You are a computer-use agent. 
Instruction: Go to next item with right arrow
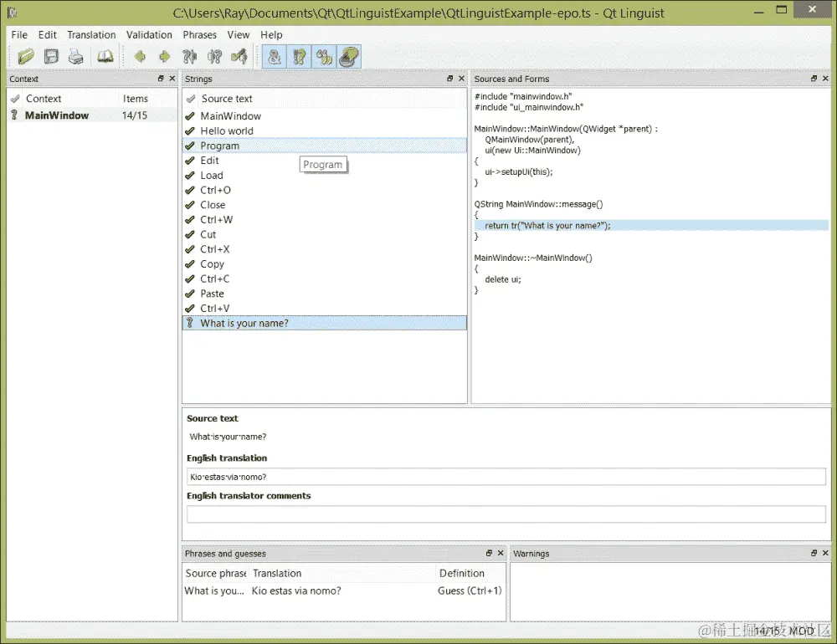click(x=164, y=57)
